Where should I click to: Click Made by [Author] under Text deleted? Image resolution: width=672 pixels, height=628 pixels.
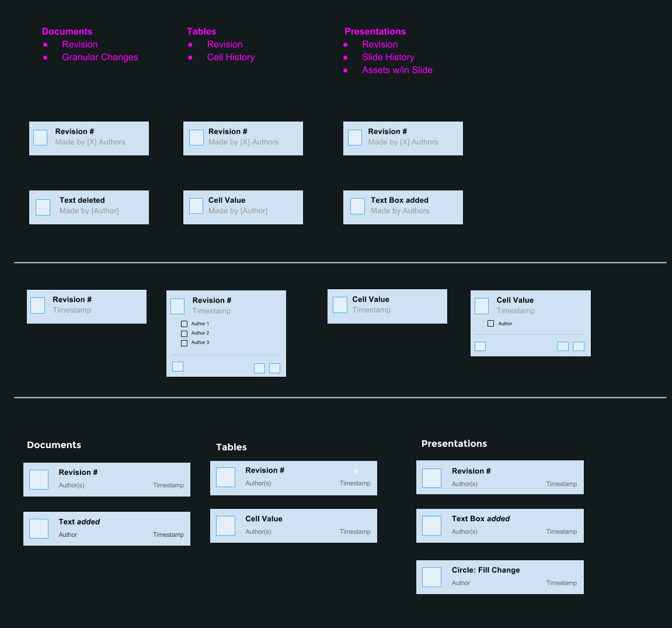[89, 211]
